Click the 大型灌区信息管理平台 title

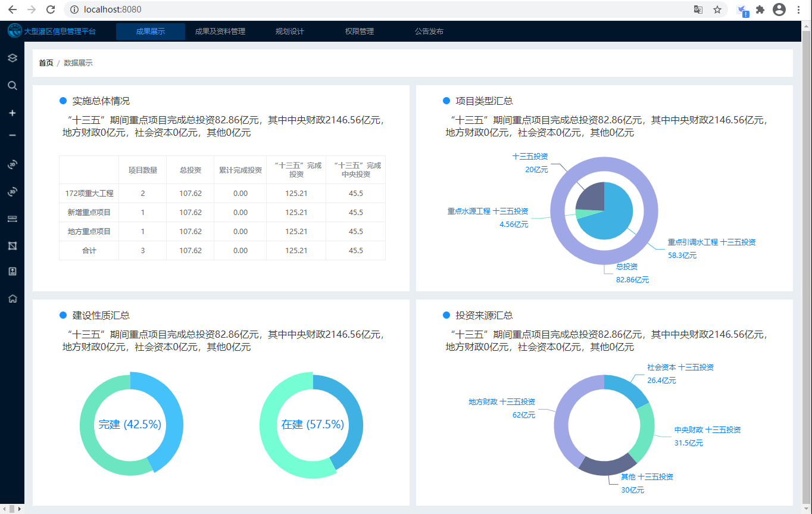[x=60, y=32]
